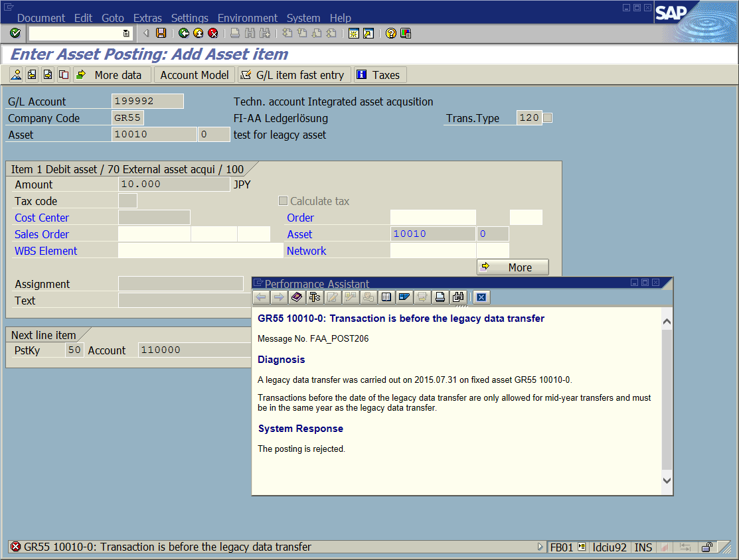The width and height of the screenshot is (739, 560).
Task: Open the Document menu
Action: tap(41, 18)
